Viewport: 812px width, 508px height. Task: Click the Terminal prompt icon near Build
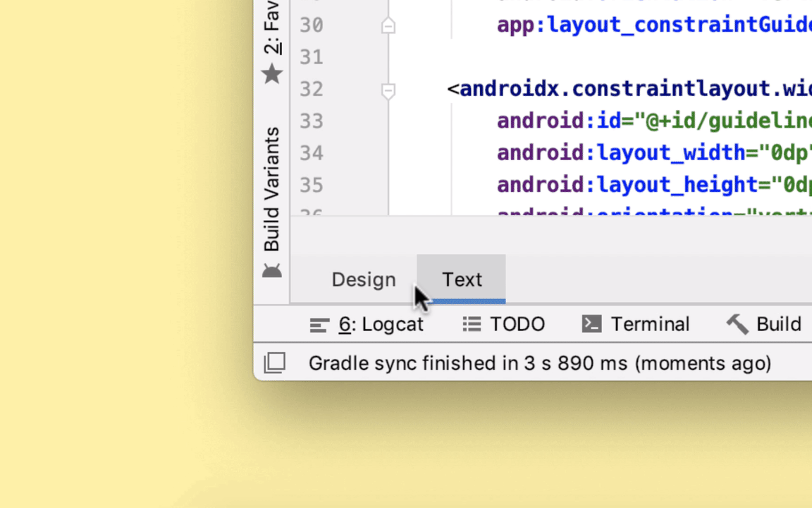pos(591,324)
